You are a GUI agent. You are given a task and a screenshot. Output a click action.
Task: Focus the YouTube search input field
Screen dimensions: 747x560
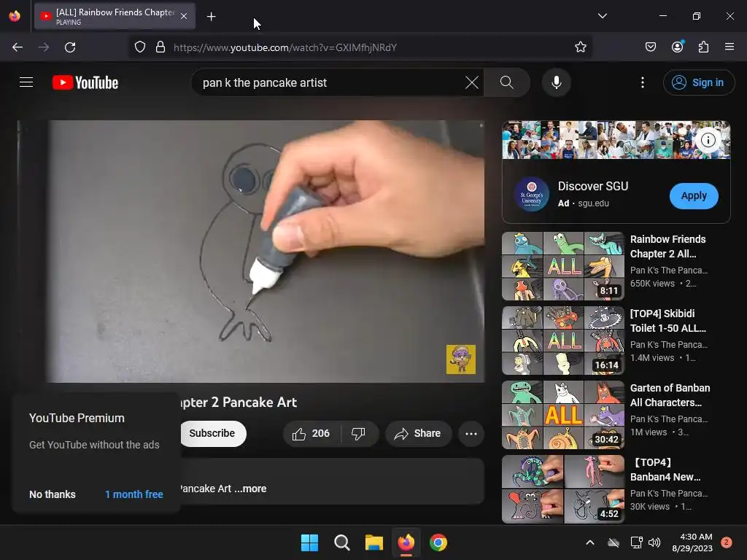pyautogui.click(x=331, y=82)
